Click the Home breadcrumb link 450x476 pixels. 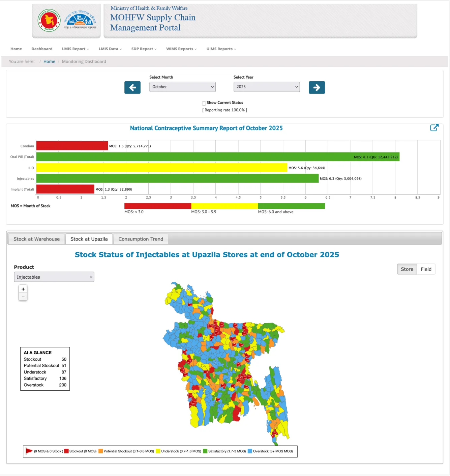[x=49, y=61]
